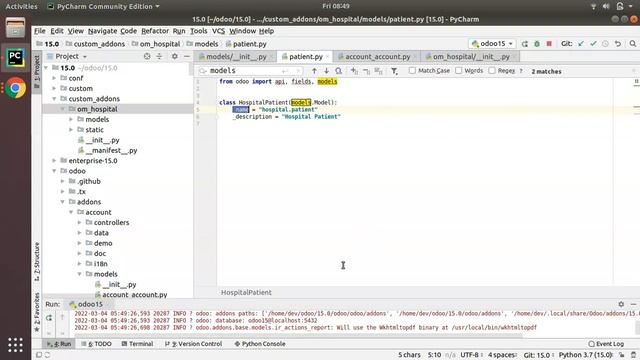Go to next search match arrow
The height and width of the screenshot is (360, 640).
[327, 71]
